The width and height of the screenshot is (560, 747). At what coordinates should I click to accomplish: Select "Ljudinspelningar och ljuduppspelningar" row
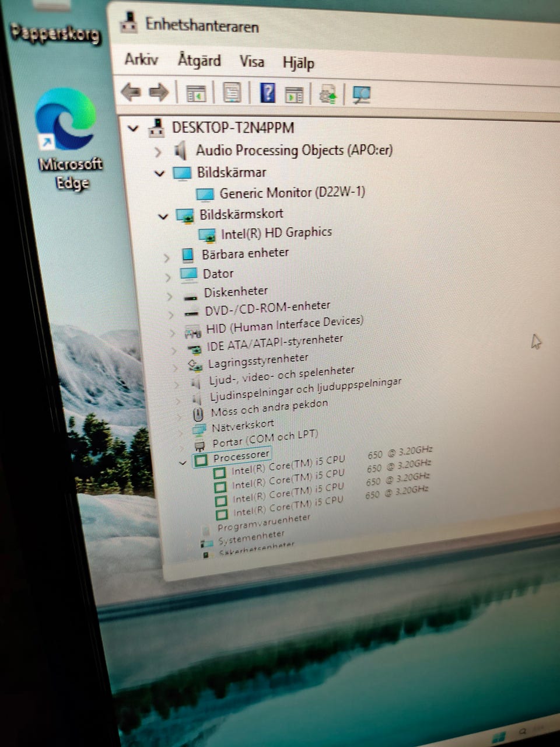tap(305, 390)
